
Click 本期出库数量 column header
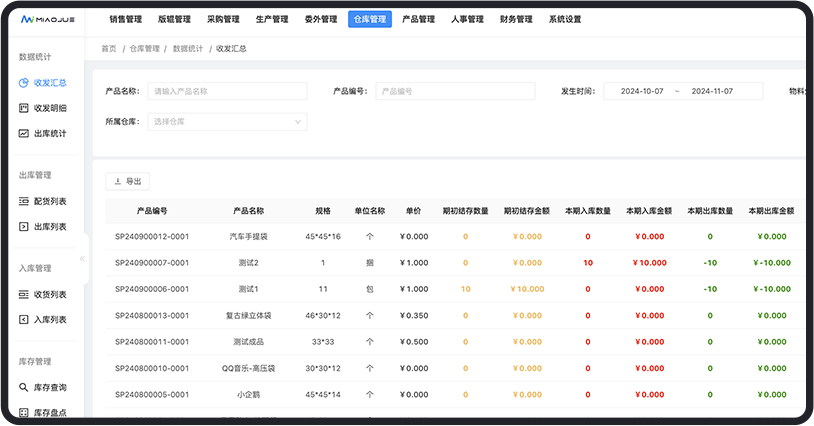(710, 211)
